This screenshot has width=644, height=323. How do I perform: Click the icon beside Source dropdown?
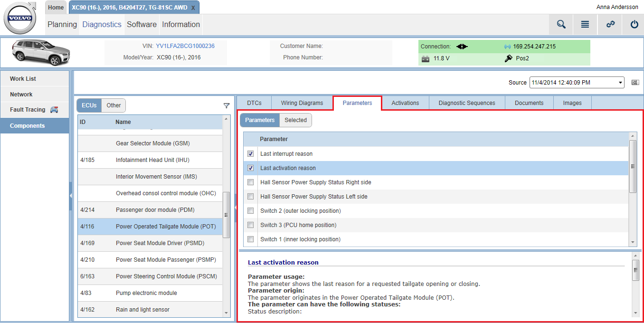pos(635,83)
